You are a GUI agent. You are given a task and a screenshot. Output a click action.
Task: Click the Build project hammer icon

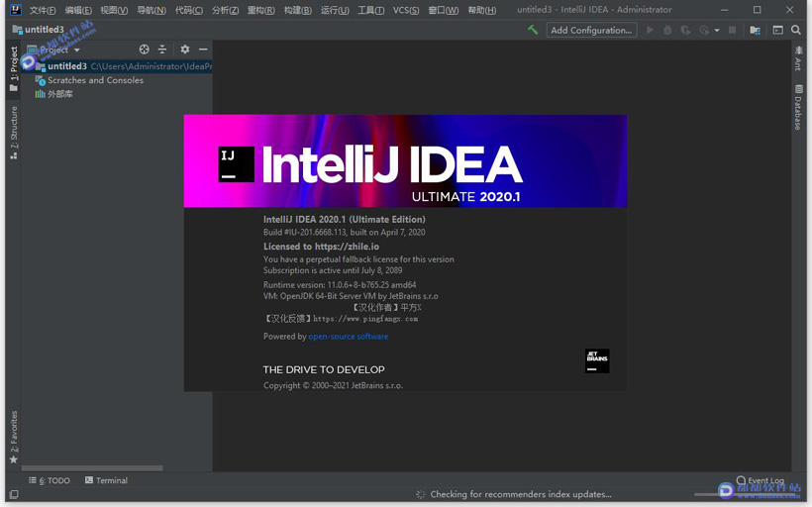[533, 30]
